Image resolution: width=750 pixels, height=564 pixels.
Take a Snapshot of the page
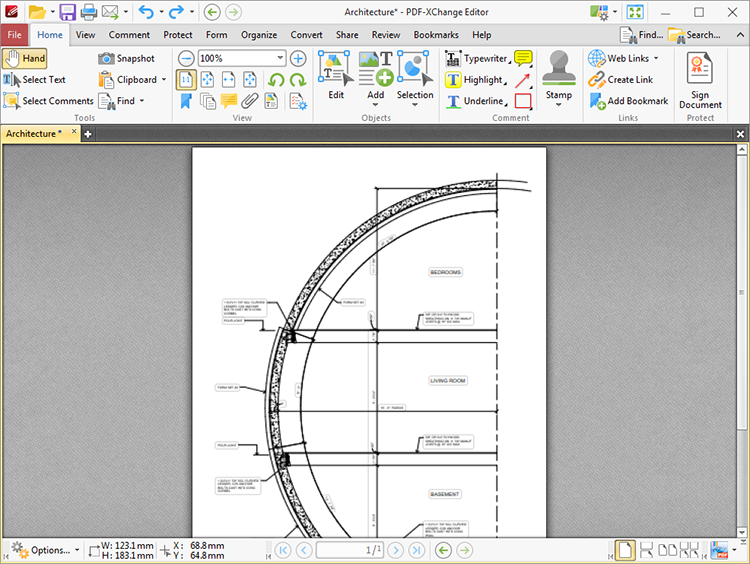[126, 58]
